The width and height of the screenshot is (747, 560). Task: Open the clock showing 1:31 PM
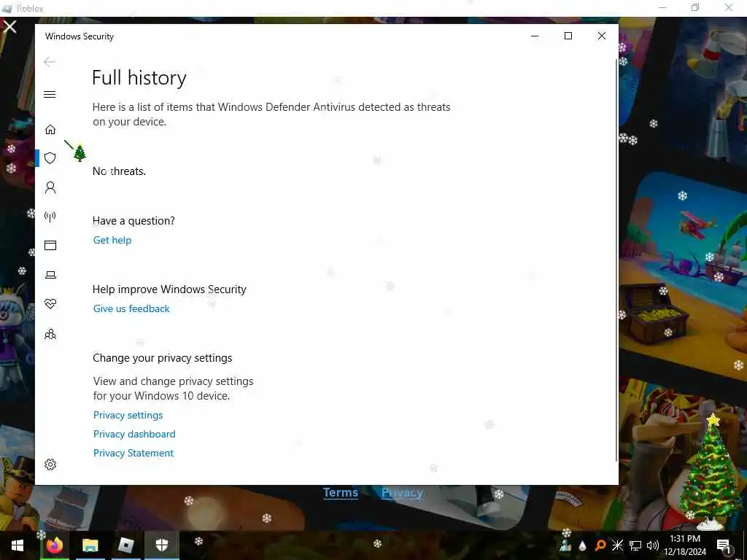coord(685,545)
